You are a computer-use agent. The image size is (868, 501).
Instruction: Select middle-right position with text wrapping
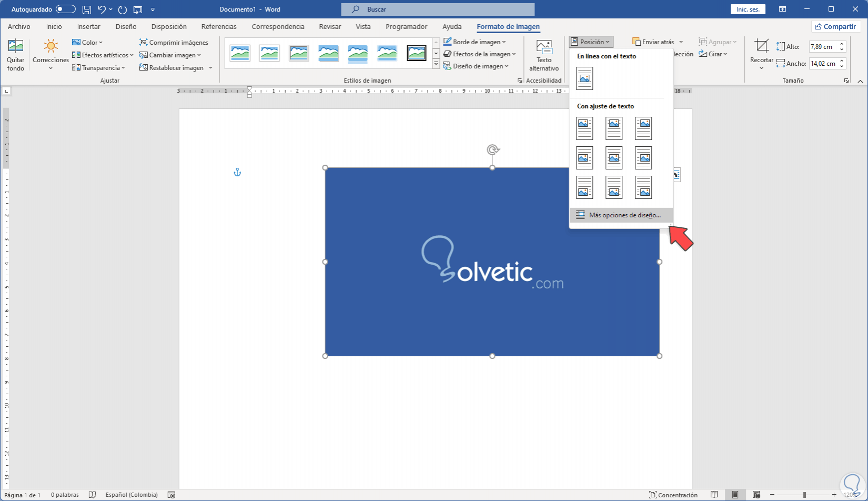point(643,158)
